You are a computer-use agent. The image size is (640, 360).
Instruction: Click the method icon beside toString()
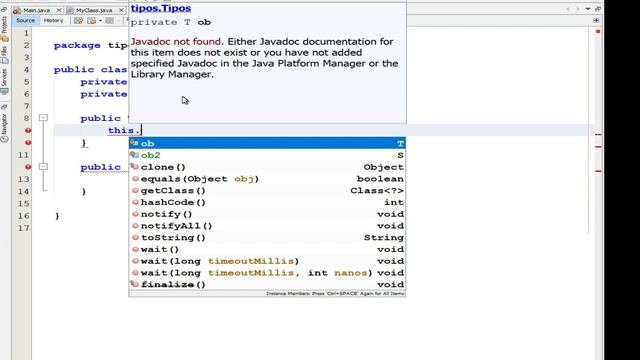click(x=135, y=237)
